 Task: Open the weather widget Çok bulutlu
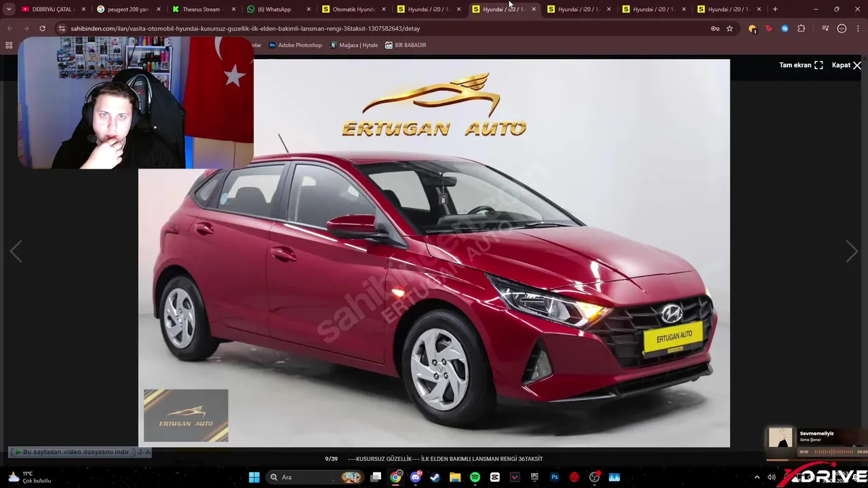coord(29,477)
